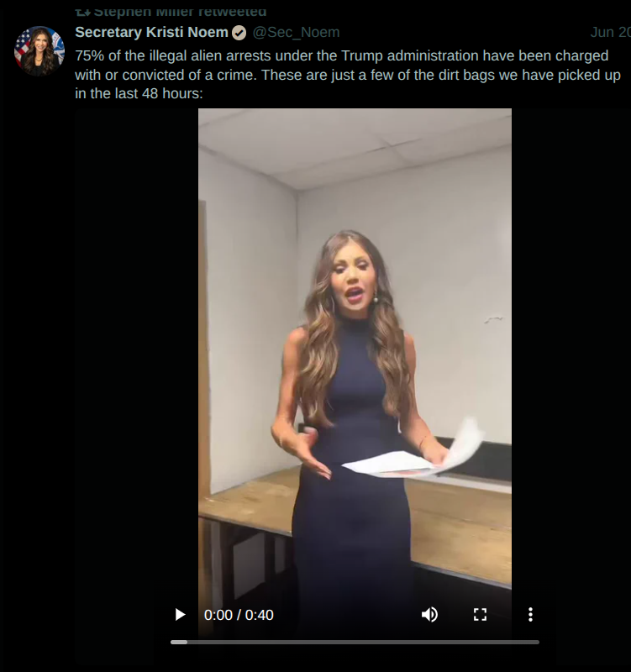The width and height of the screenshot is (631, 672).
Task: Click the tweet text starting with '75% of'
Action: point(348,75)
